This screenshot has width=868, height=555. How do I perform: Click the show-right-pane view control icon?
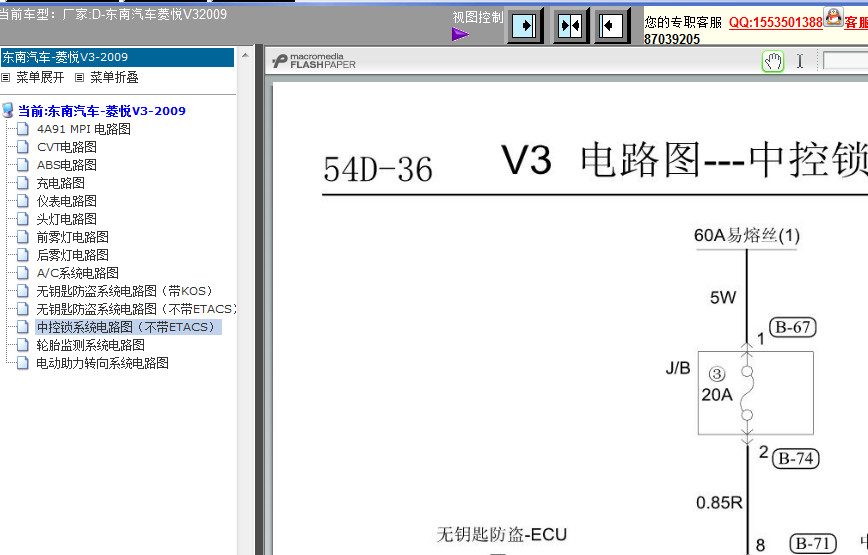tap(525, 25)
